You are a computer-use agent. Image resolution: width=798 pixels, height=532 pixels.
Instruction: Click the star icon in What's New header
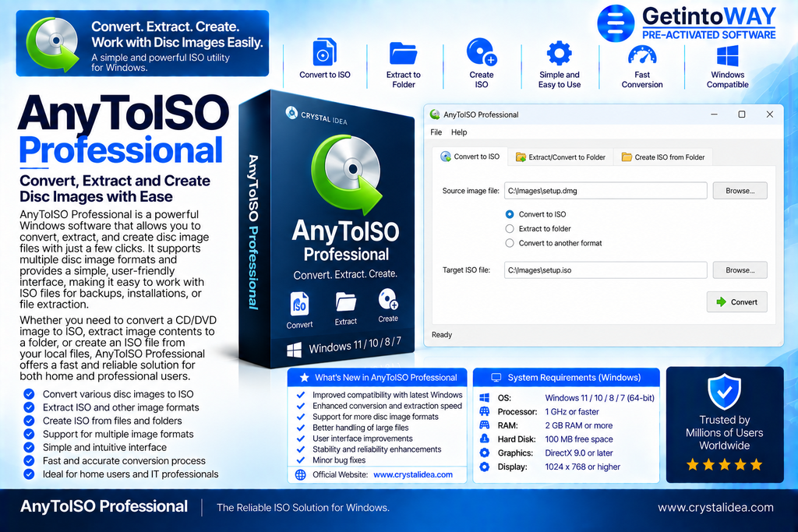tap(305, 377)
